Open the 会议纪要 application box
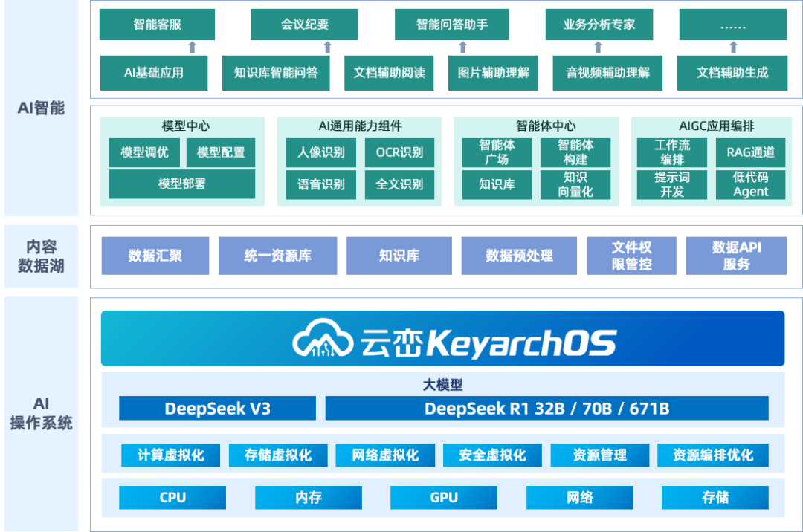This screenshot has height=532, width=803. point(304,25)
